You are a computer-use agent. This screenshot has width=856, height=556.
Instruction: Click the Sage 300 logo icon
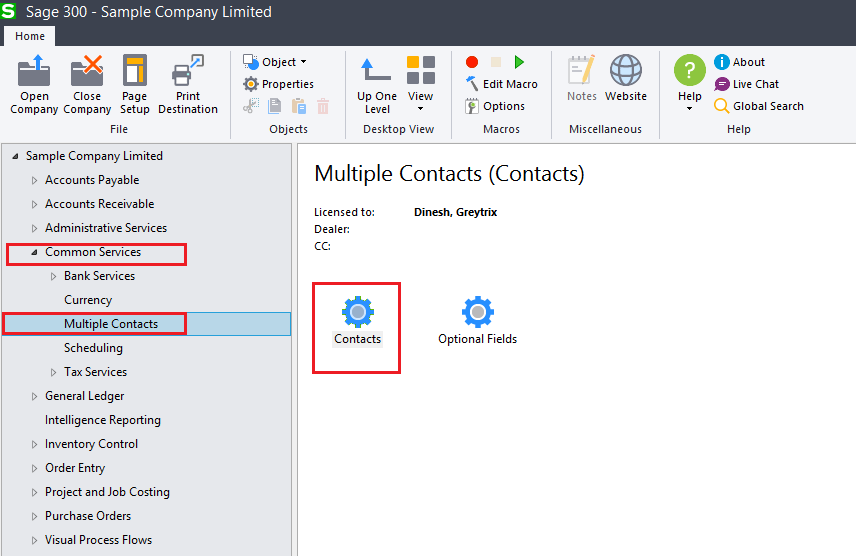8,11
